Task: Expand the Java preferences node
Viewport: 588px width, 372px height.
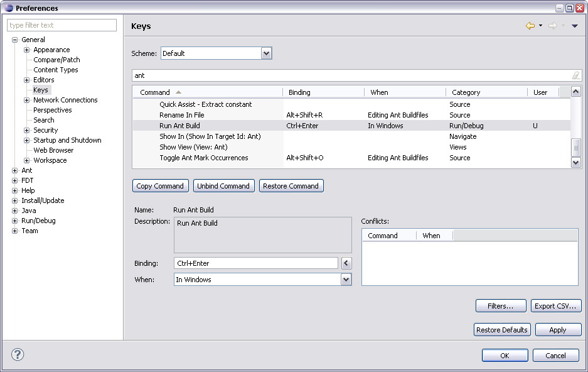Action: [14, 211]
